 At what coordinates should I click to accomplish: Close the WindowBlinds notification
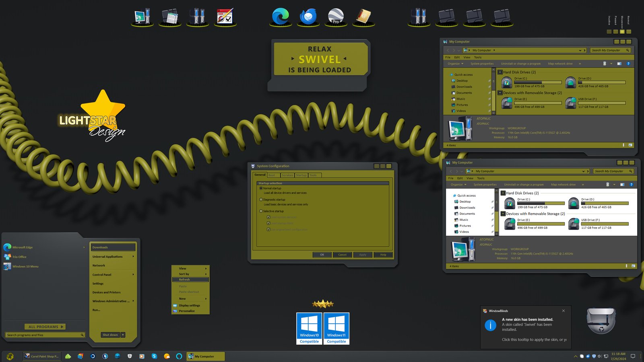[563, 311]
